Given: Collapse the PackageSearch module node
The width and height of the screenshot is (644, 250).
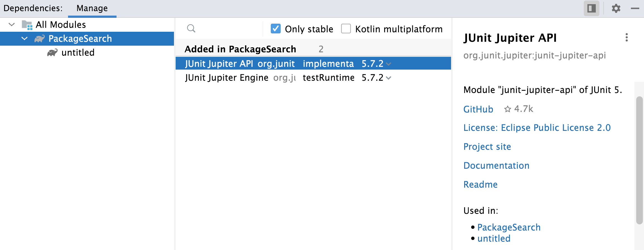Looking at the screenshot, I should (25, 38).
